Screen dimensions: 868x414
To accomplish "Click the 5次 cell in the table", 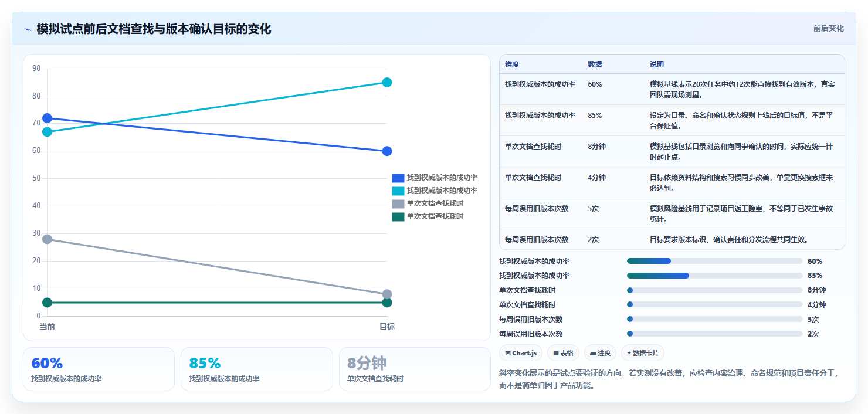I will pyautogui.click(x=594, y=209).
